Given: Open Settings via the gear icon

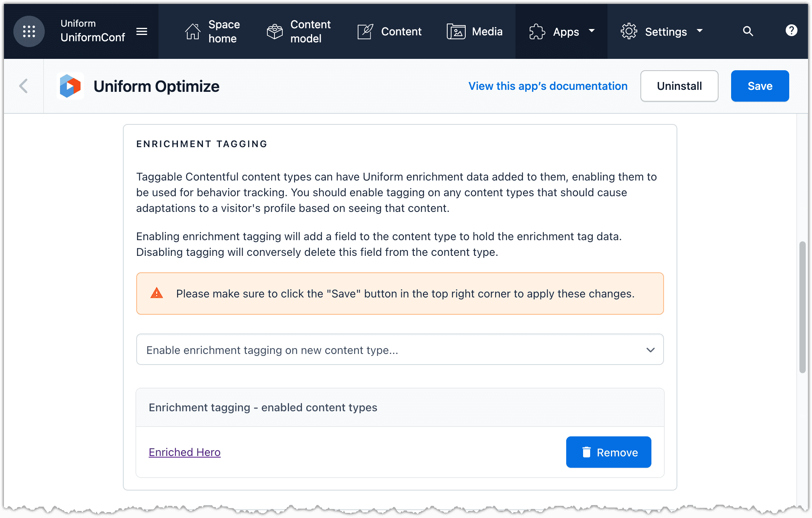Looking at the screenshot, I should [629, 31].
